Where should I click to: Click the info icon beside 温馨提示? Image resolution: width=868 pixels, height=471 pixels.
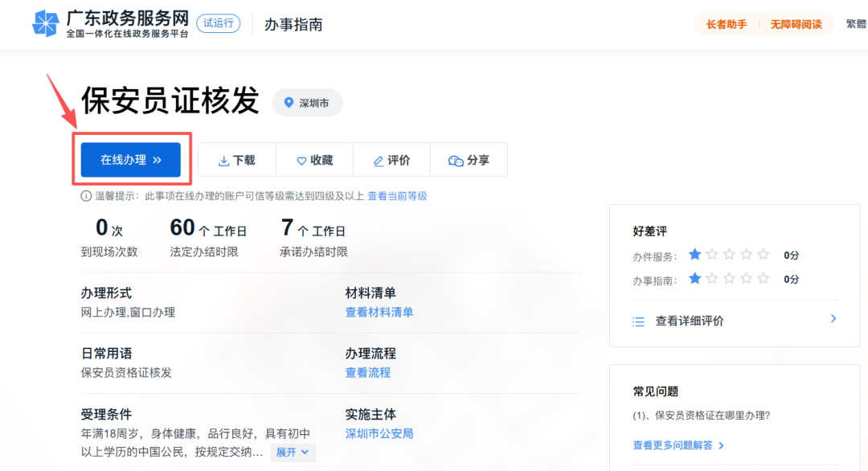click(x=86, y=195)
